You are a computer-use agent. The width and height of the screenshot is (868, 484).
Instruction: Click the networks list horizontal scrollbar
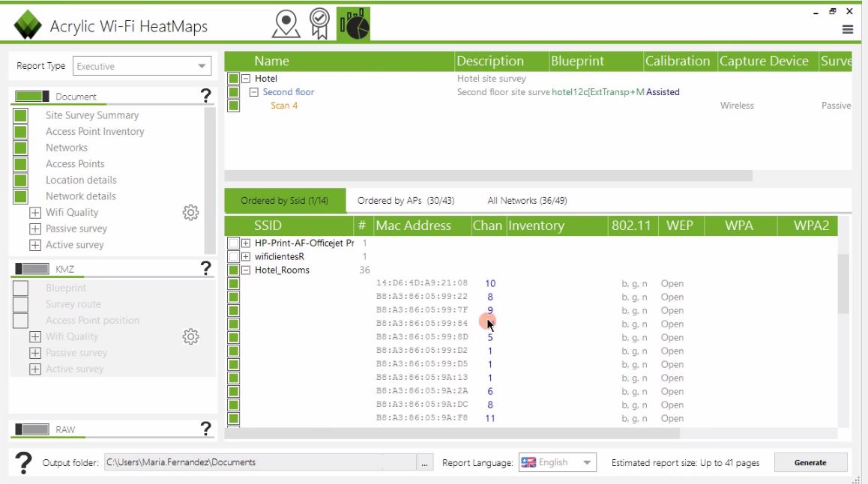coord(452,434)
